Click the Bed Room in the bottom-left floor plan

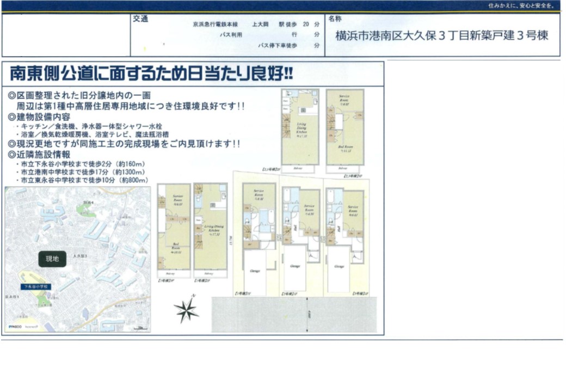[x=175, y=248]
